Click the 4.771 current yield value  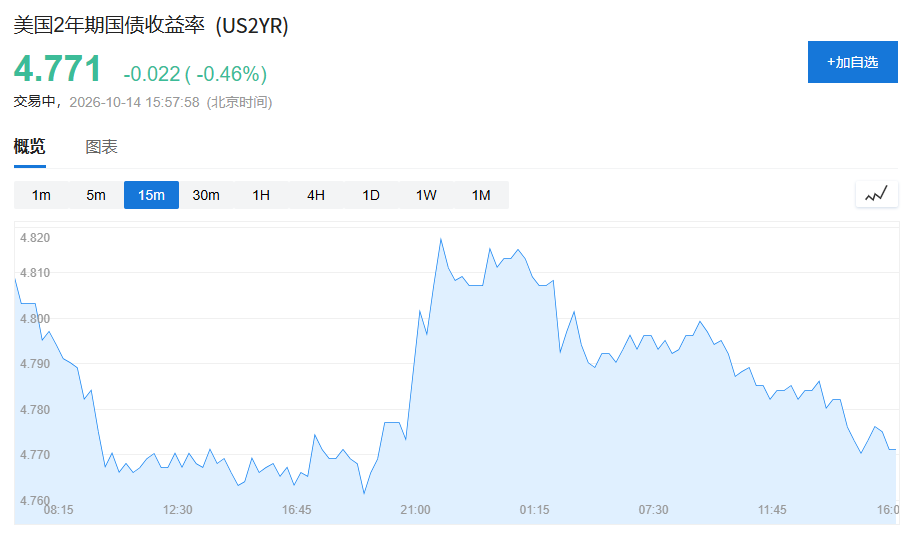(x=58, y=69)
